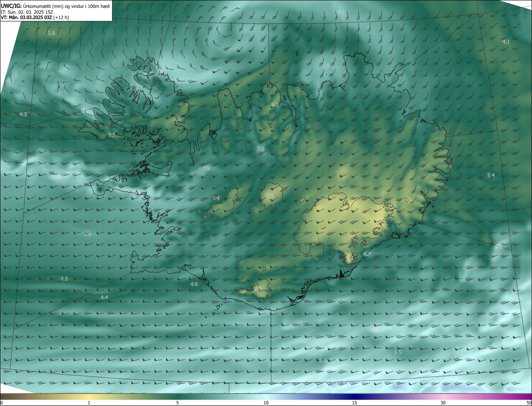Click the colorbar tick label 30
Viewport: 532px width, 406px height.
443,403
